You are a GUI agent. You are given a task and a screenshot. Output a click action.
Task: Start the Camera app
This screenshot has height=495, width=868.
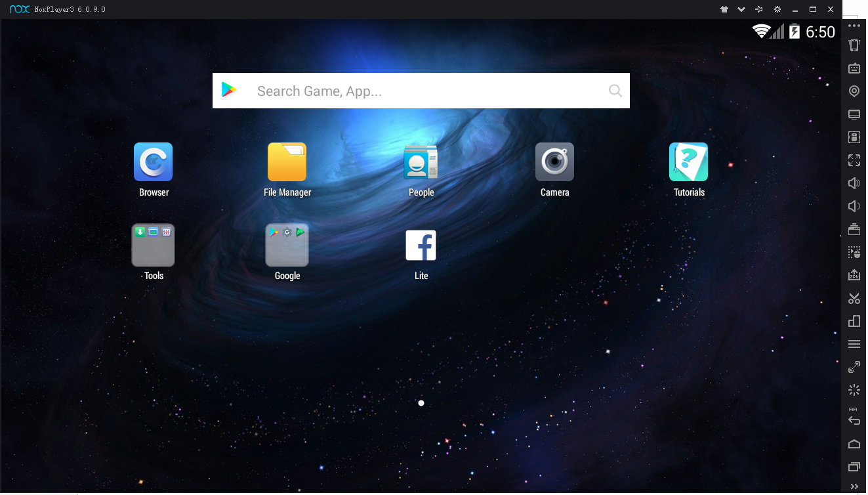click(554, 162)
